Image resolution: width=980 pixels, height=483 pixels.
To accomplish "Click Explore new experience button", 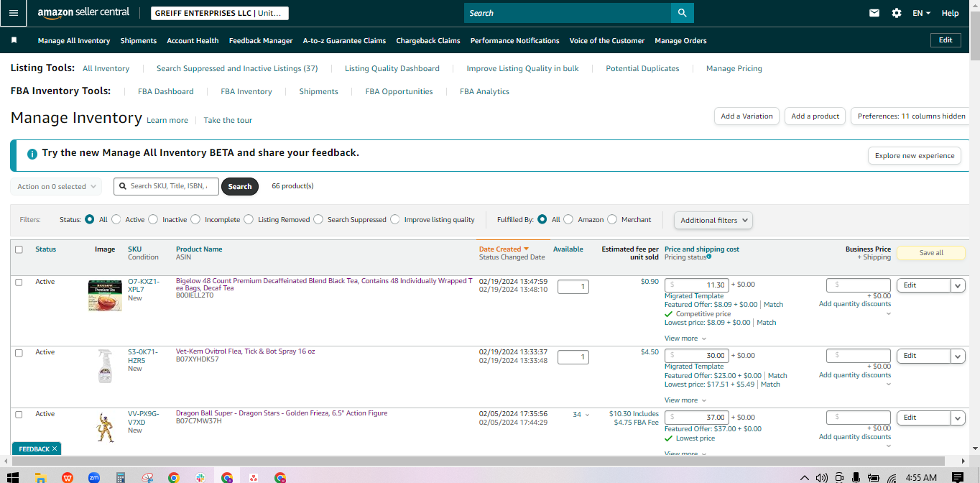I will pyautogui.click(x=915, y=155).
